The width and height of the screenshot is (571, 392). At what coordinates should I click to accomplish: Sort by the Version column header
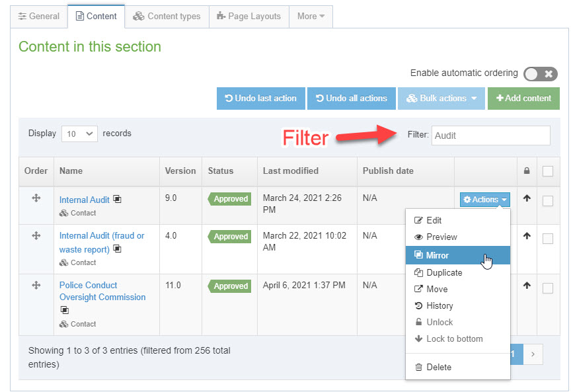[180, 171]
